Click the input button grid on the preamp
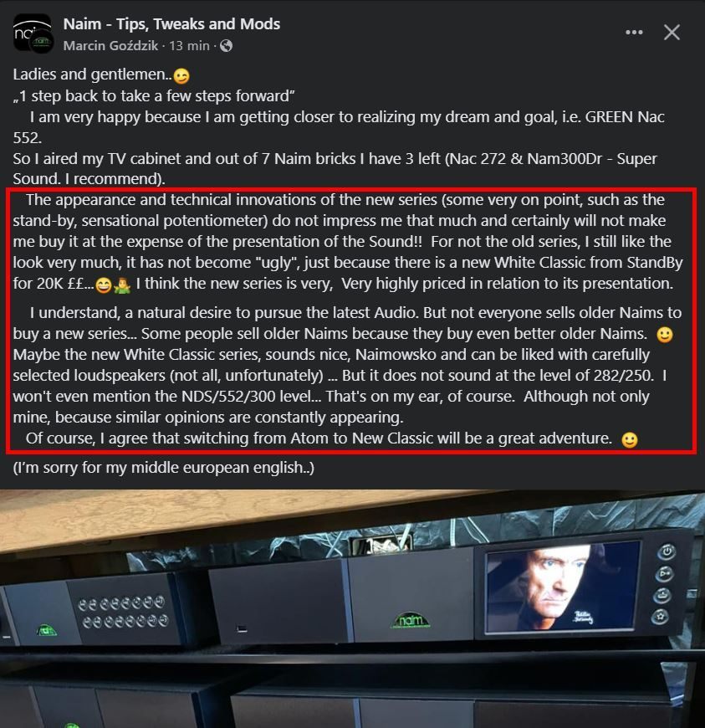 tap(123, 613)
